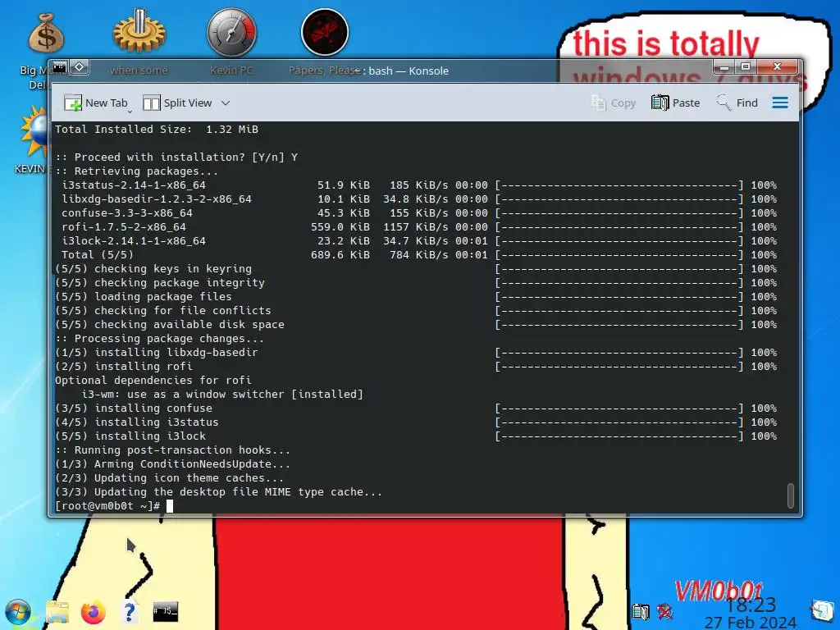Click the text 'confuse-3.3-3-x86_64'
The height and width of the screenshot is (630, 840).
[127, 212]
